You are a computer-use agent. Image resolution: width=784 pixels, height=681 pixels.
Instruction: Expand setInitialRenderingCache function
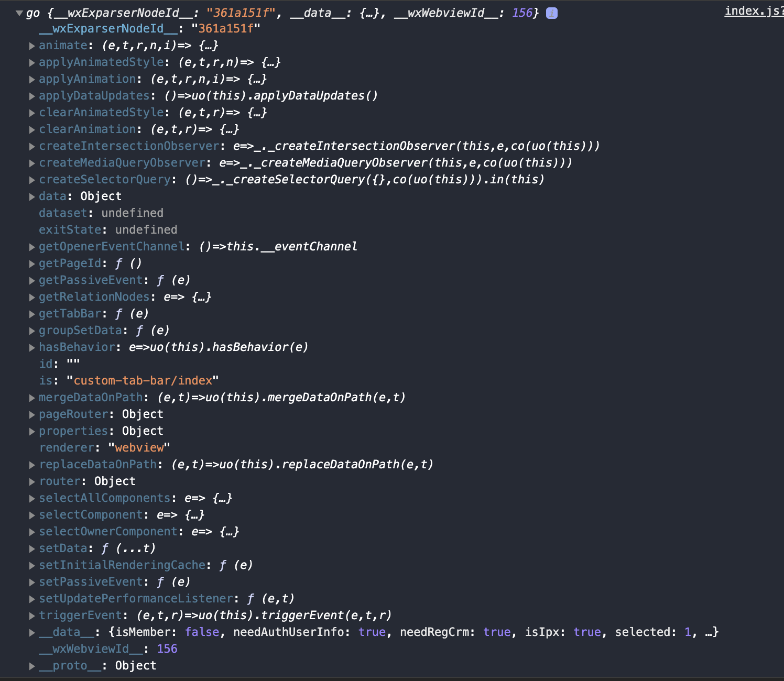pyautogui.click(x=32, y=566)
